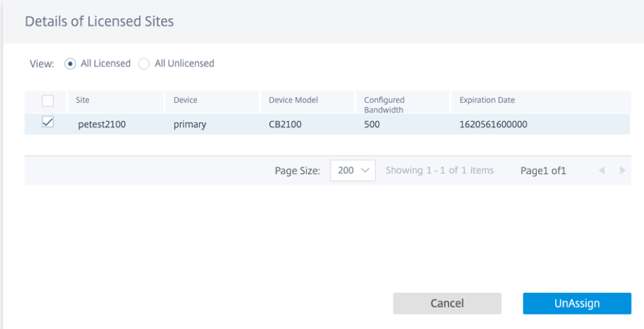Click the CB2100 device model cell

[x=285, y=124]
